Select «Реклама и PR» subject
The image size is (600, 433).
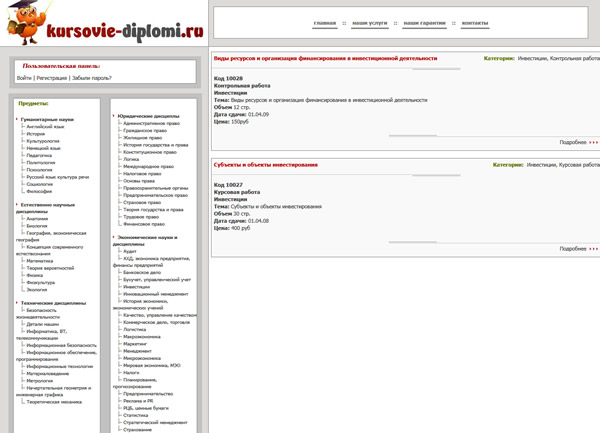(x=138, y=401)
